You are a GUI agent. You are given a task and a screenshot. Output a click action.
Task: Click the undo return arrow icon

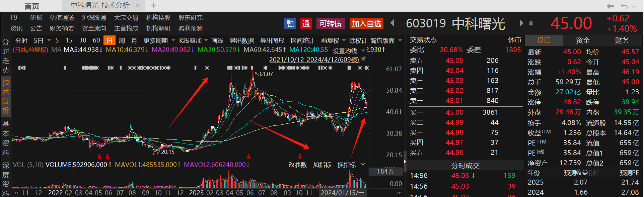(624, 6)
